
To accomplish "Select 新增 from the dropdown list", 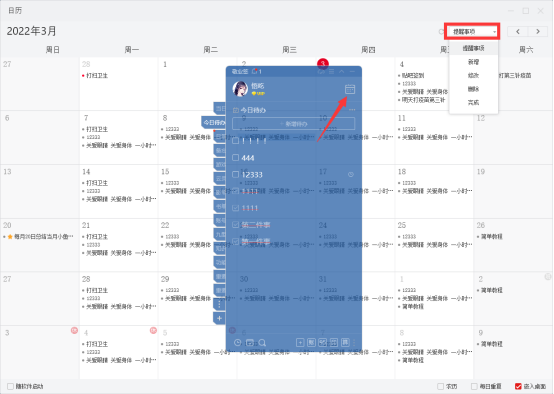I will coord(473,62).
